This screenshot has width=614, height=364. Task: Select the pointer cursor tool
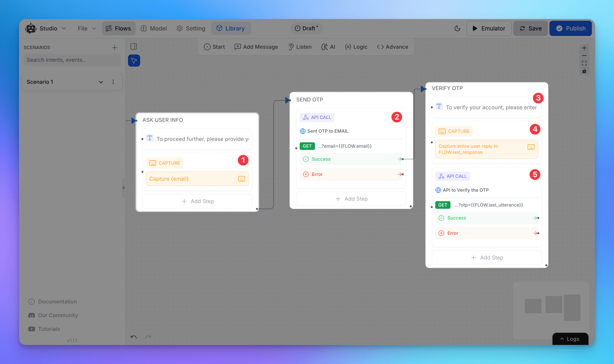point(134,61)
